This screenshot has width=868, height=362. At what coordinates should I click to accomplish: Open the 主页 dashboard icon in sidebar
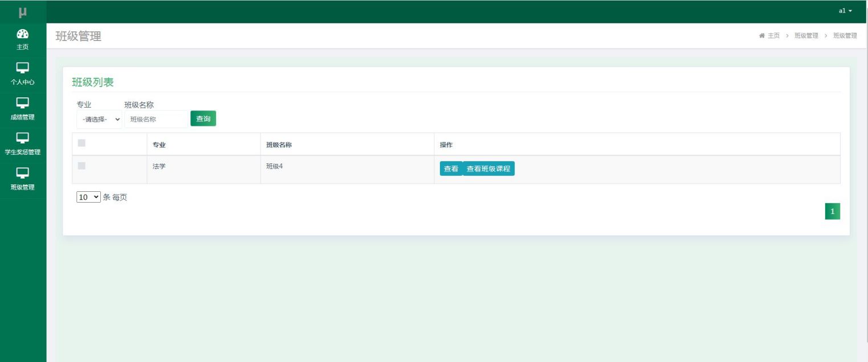[23, 34]
